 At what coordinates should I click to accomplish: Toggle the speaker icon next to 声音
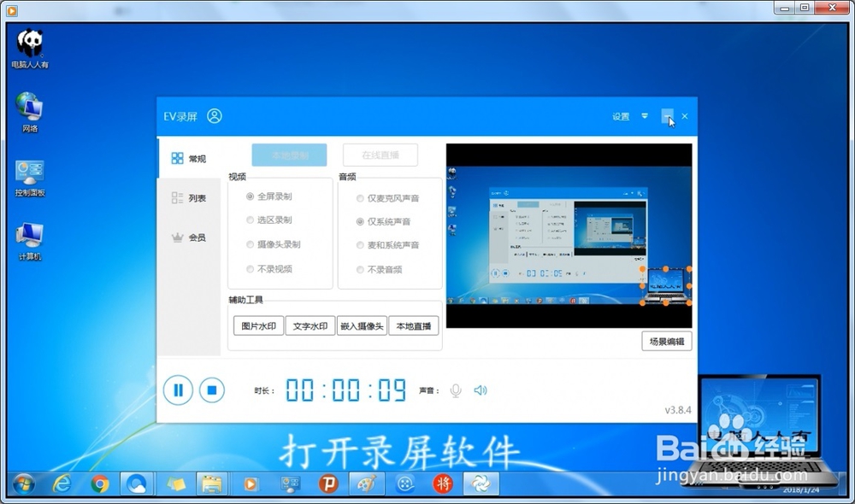pos(481,390)
